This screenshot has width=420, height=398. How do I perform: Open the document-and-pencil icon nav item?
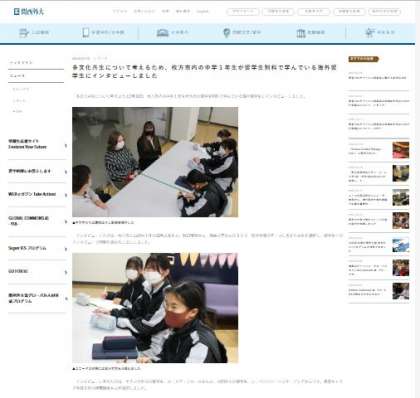[x=34, y=33]
